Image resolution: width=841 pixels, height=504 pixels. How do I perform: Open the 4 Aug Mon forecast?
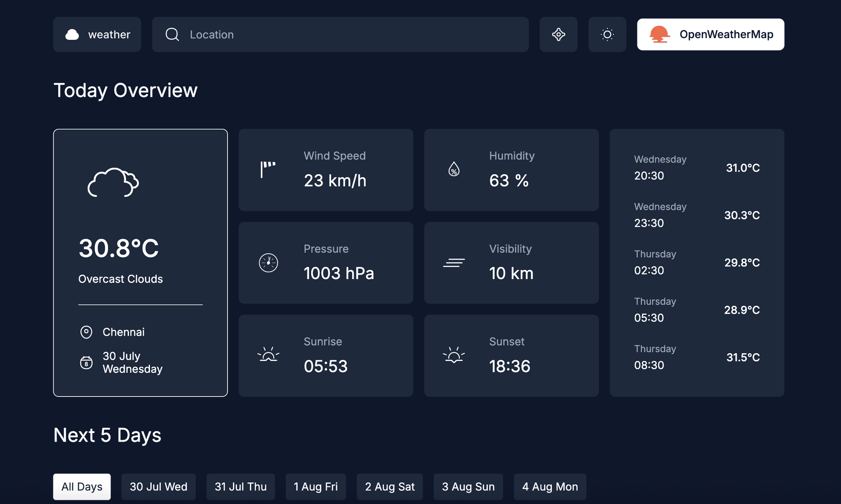550,486
